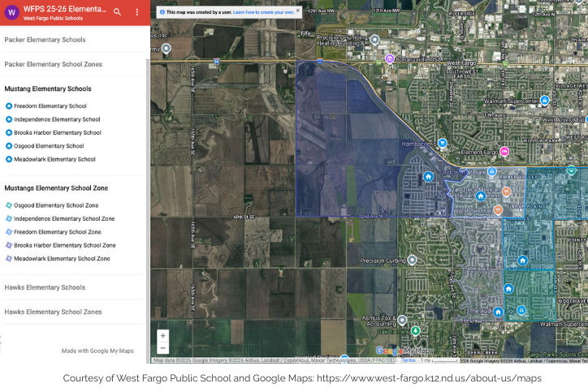588x392 pixels.
Task: Close the user-created map notice
Action: point(298,11)
